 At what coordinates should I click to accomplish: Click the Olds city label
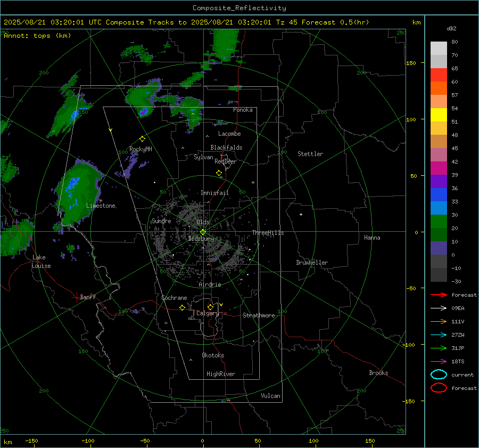tap(203, 222)
